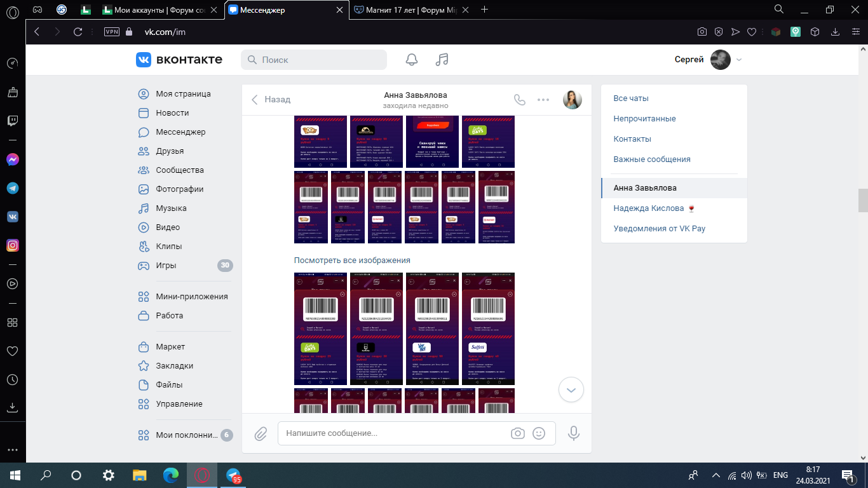This screenshot has height=488, width=868.
Task: Click the Opera GX logo menu button
Action: pyautogui.click(x=12, y=11)
